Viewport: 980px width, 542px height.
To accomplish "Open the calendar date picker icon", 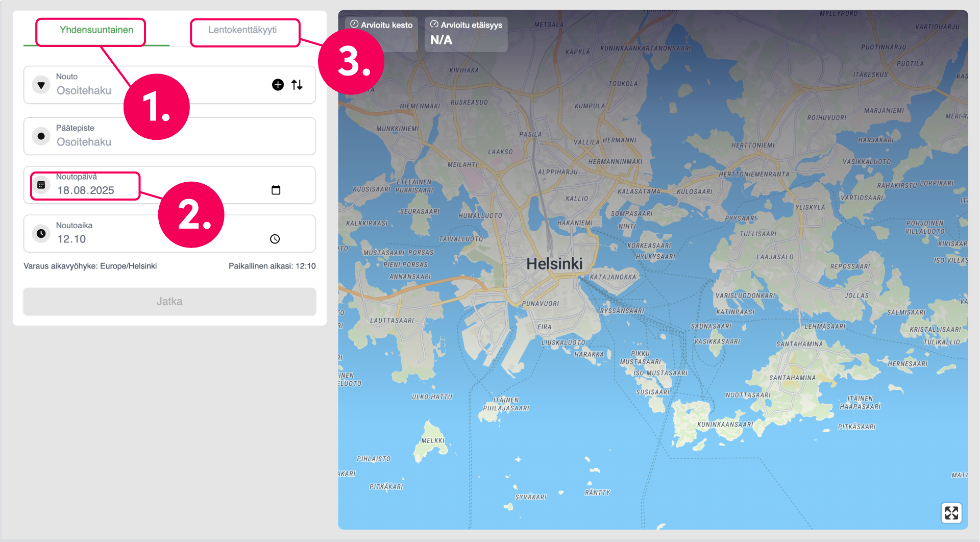I will click(276, 190).
